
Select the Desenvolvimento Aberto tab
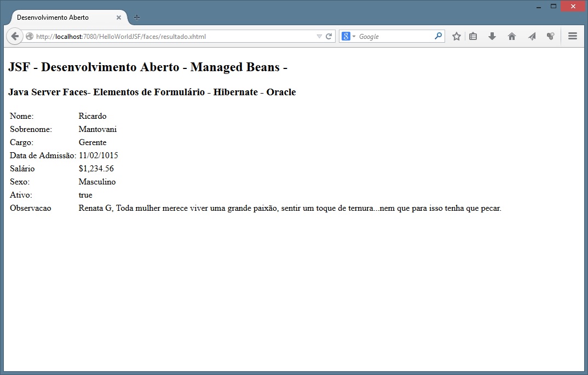60,18
